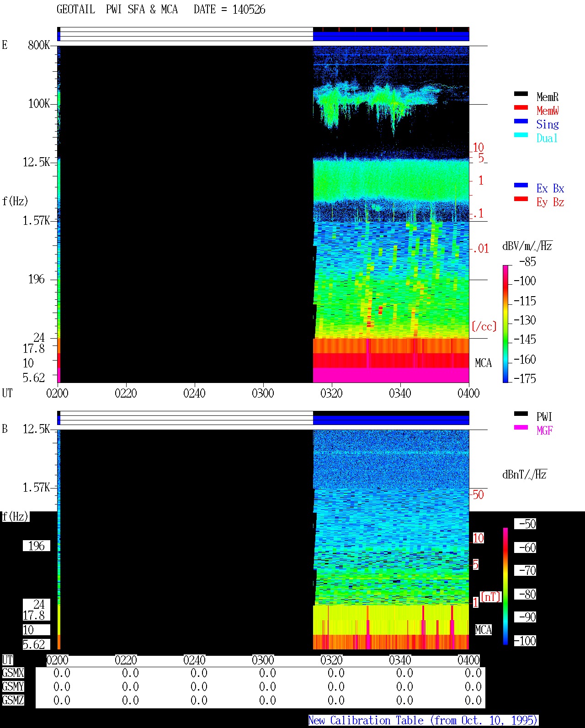Screen dimensions: 585x728
Task: Select the "Dual" legend label
Action: 548,138
